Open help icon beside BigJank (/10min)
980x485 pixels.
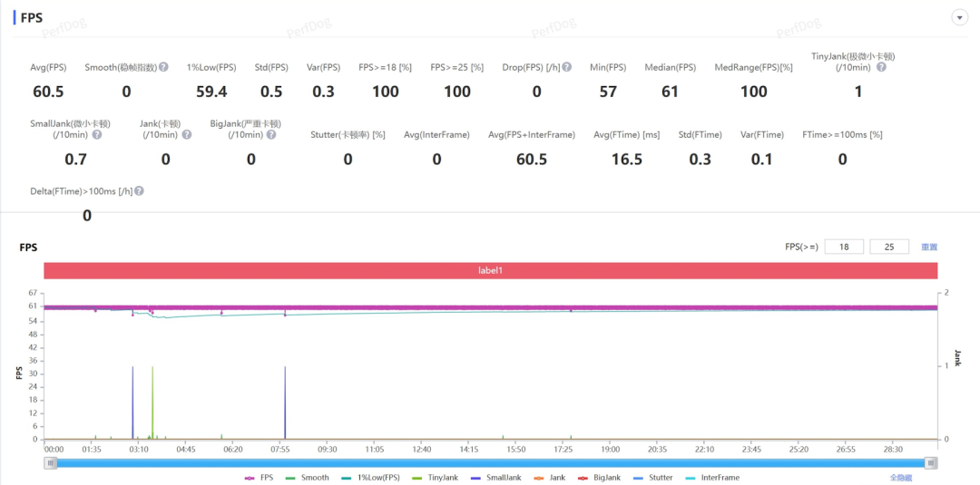(x=271, y=134)
